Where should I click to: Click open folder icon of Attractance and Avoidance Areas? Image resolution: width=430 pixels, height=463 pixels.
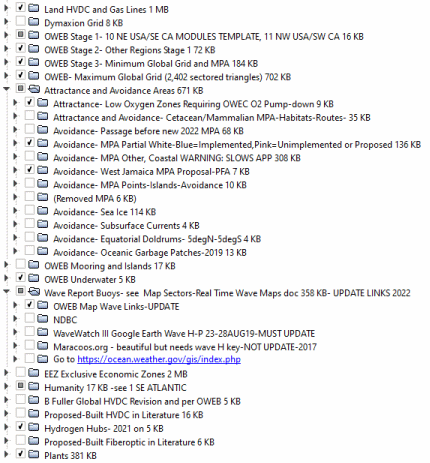[34, 89]
